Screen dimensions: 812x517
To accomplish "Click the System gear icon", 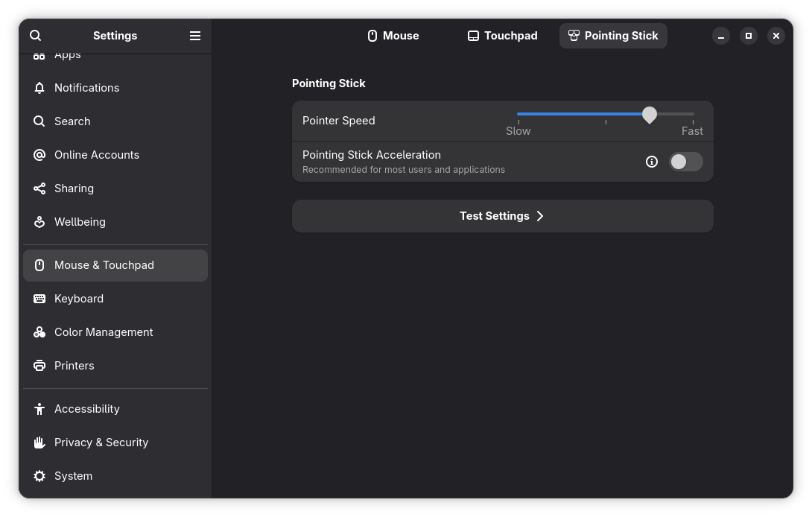I will (x=39, y=476).
